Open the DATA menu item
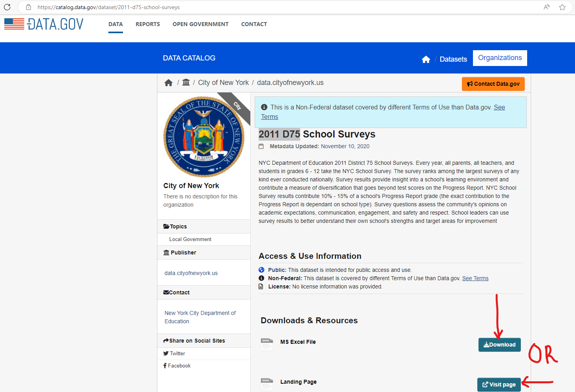575x392 pixels. (x=115, y=24)
